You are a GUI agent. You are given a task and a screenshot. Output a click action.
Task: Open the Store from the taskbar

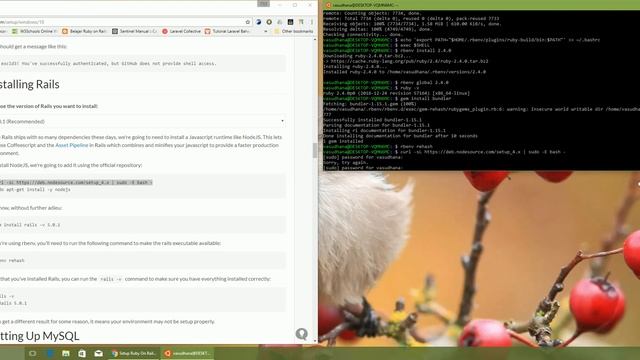(x=82, y=353)
